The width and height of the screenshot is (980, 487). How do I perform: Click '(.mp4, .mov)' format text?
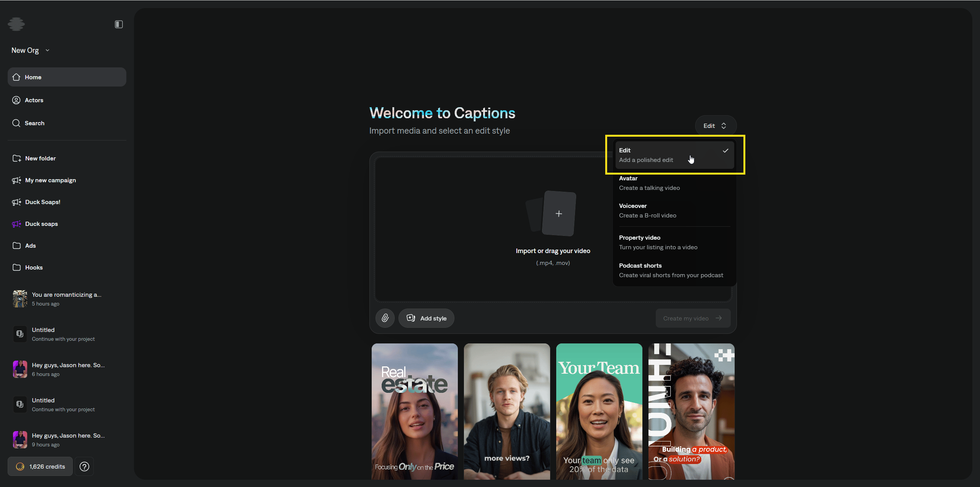point(553,263)
